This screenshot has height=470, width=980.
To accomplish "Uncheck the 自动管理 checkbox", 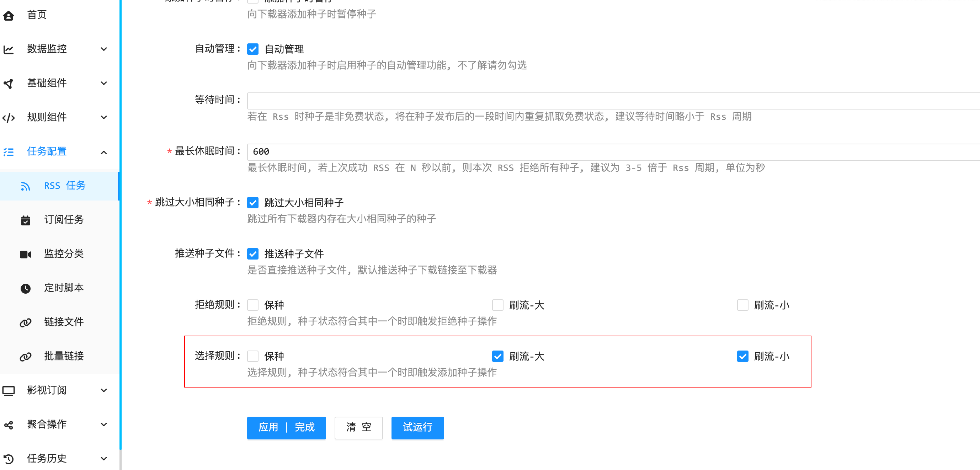I will click(x=252, y=49).
